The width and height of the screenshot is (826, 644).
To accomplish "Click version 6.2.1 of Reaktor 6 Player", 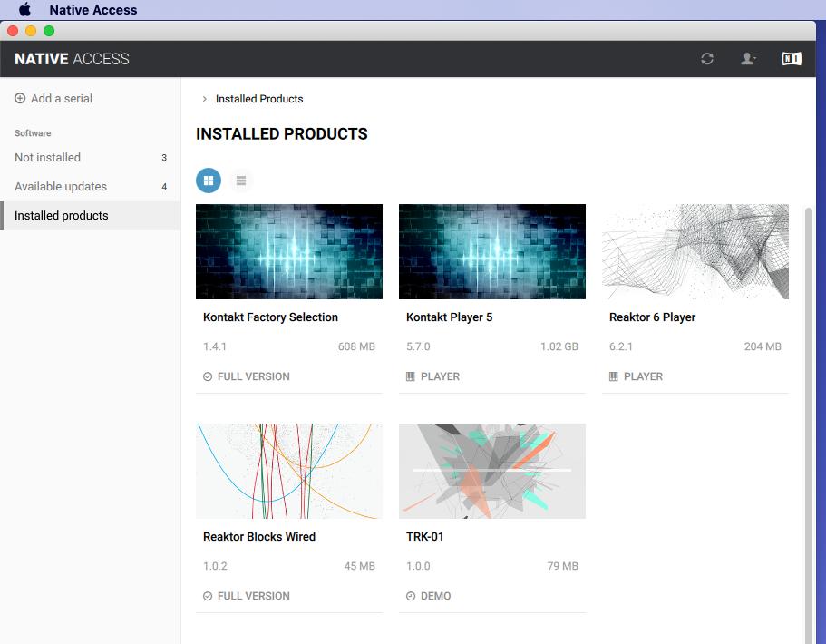I will pos(621,346).
